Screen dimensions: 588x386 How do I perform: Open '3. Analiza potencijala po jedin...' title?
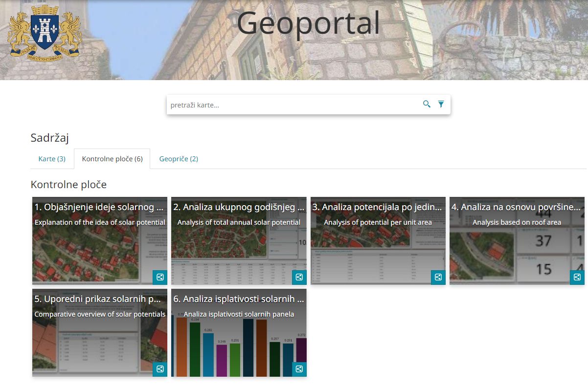tap(377, 207)
